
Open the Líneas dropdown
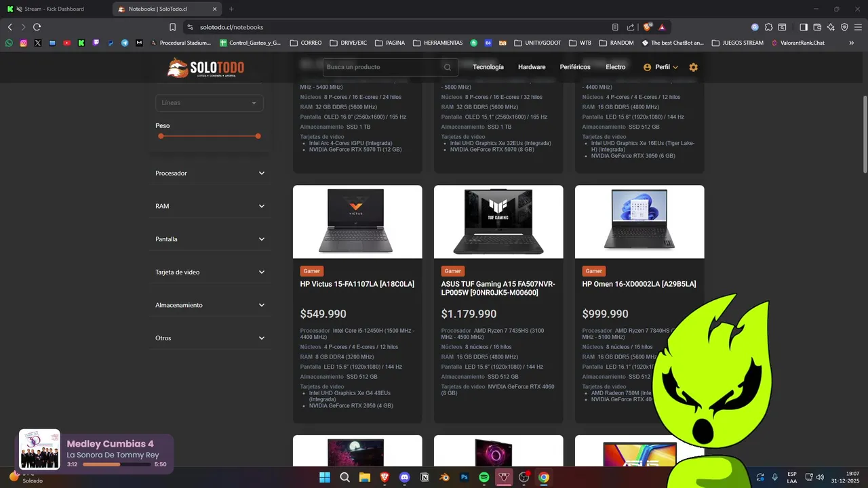210,103
